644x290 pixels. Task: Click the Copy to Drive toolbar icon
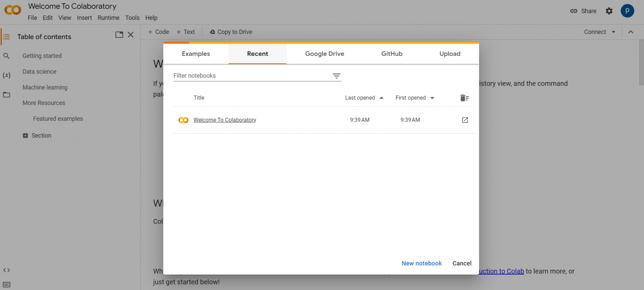point(212,31)
